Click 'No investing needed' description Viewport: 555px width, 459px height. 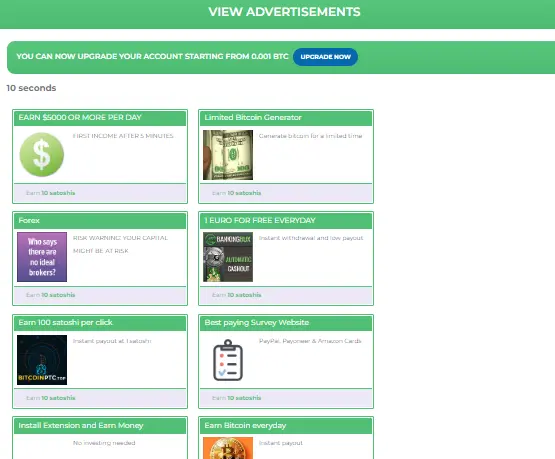[104, 443]
